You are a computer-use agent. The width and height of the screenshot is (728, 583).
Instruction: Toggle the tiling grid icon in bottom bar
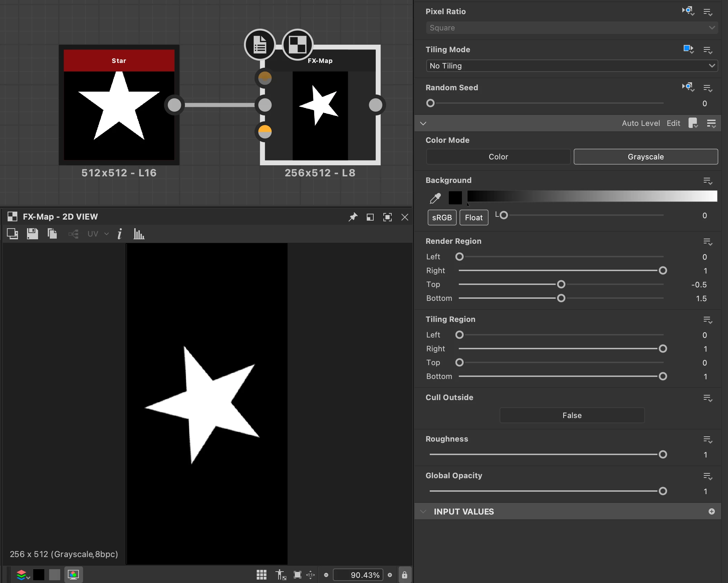tap(262, 575)
